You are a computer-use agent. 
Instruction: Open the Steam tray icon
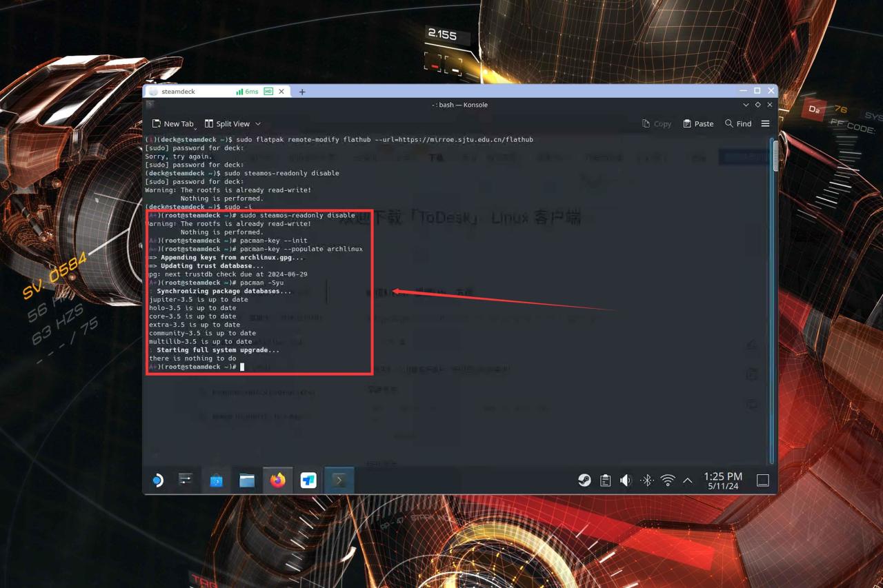(584, 480)
